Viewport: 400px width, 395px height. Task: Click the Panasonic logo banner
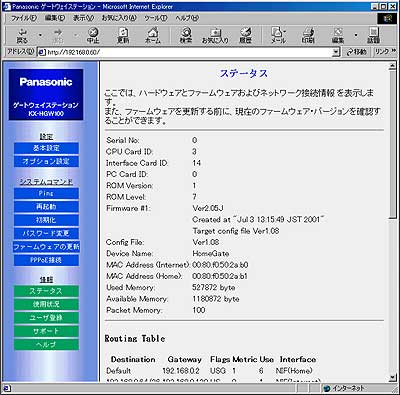click(46, 95)
